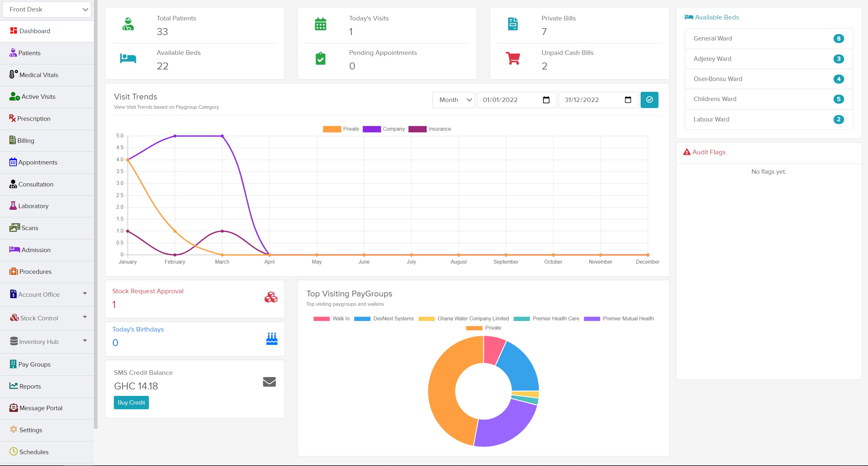
Task: Go to Patients in the sidebar
Action: [x=47, y=53]
